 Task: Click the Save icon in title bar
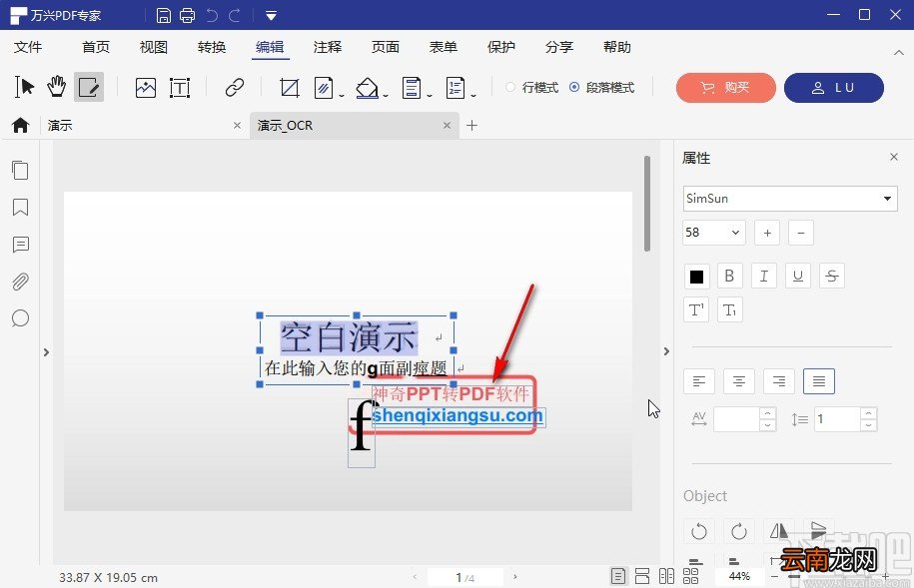[164, 15]
